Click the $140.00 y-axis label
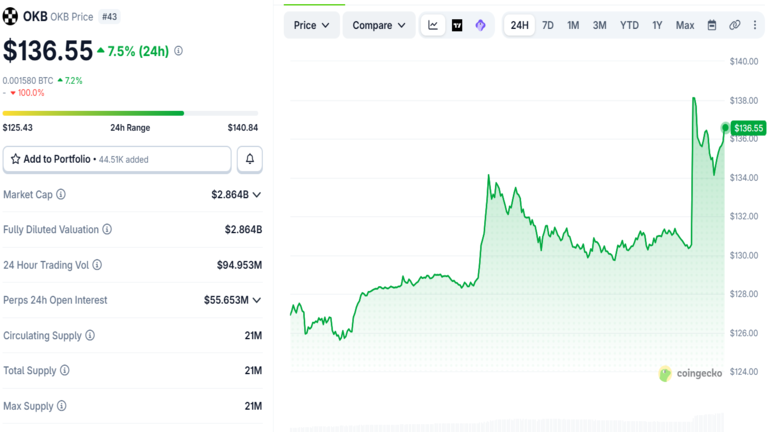768x432 pixels. (744, 61)
